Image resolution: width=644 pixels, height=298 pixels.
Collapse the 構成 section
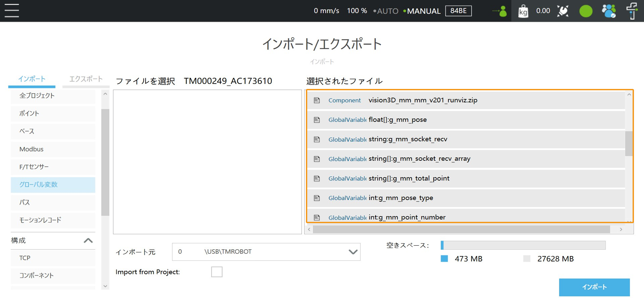tap(88, 241)
